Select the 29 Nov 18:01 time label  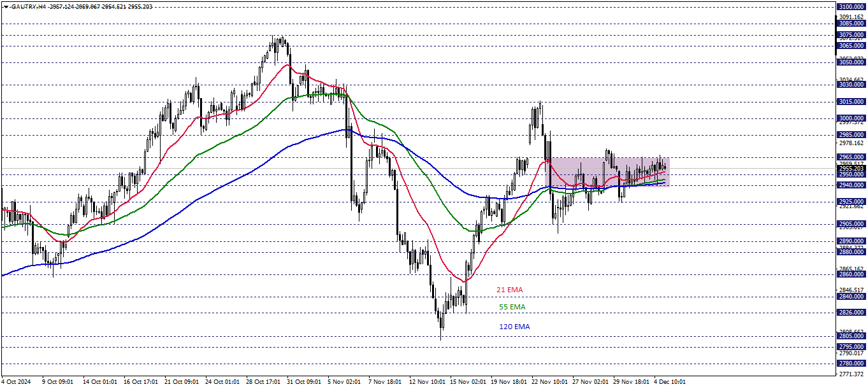click(630, 382)
